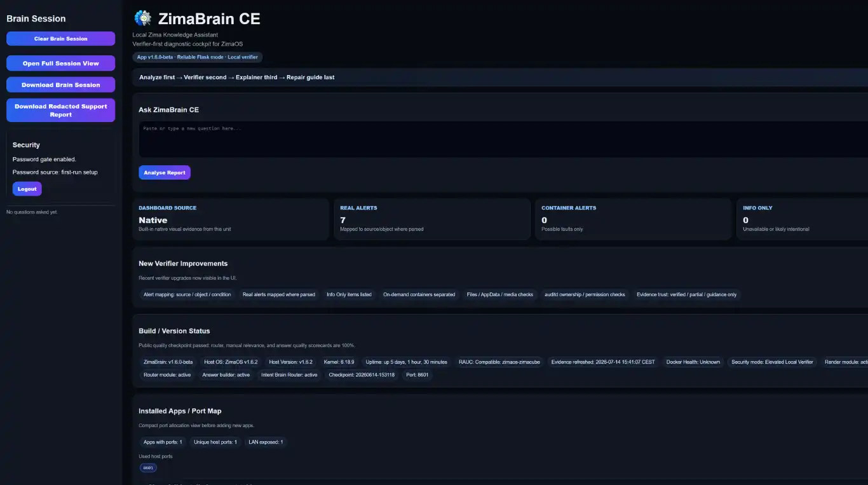Click 'Apps with ports: 1' chip
The height and width of the screenshot is (485, 868).
[163, 442]
